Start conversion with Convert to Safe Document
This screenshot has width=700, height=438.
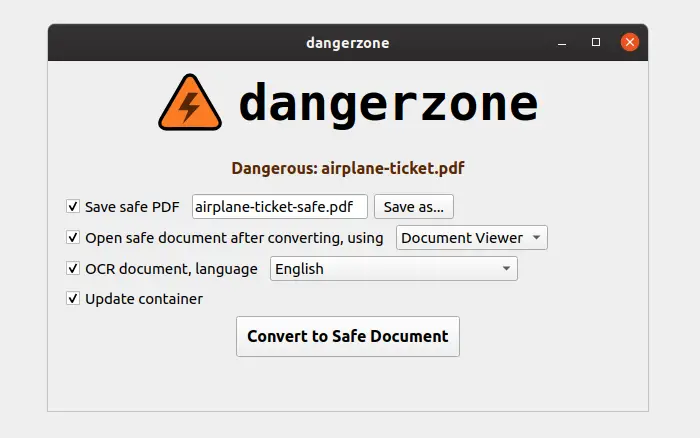pos(348,336)
